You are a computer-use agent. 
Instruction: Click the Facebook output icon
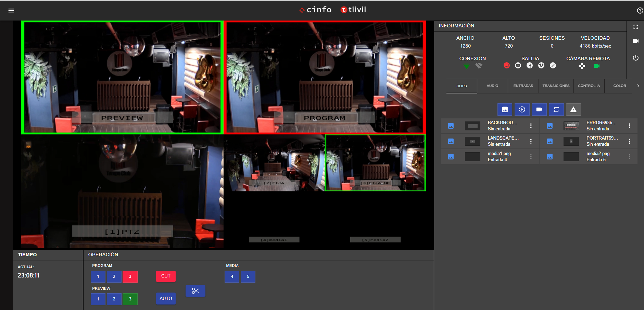click(530, 65)
